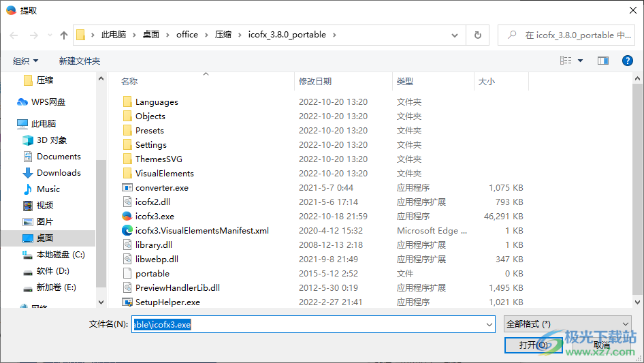Select PreviewHandlerLib.dll file icon

point(127,288)
